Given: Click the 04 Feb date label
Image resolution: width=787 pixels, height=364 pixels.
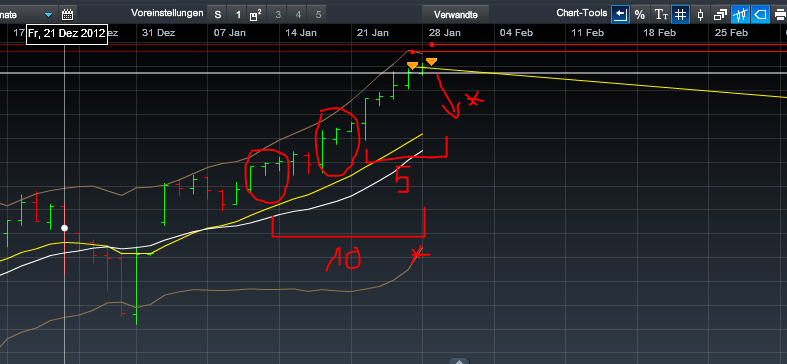Looking at the screenshot, I should pos(516,33).
